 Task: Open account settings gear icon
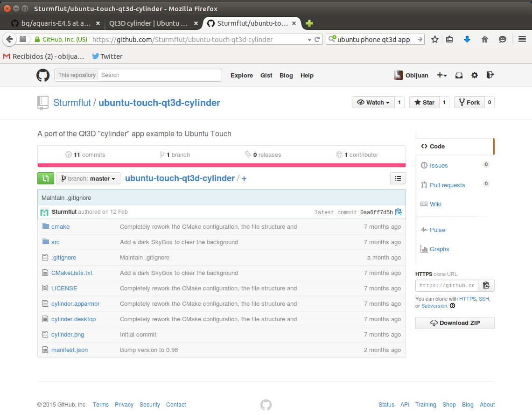pyautogui.click(x=475, y=75)
